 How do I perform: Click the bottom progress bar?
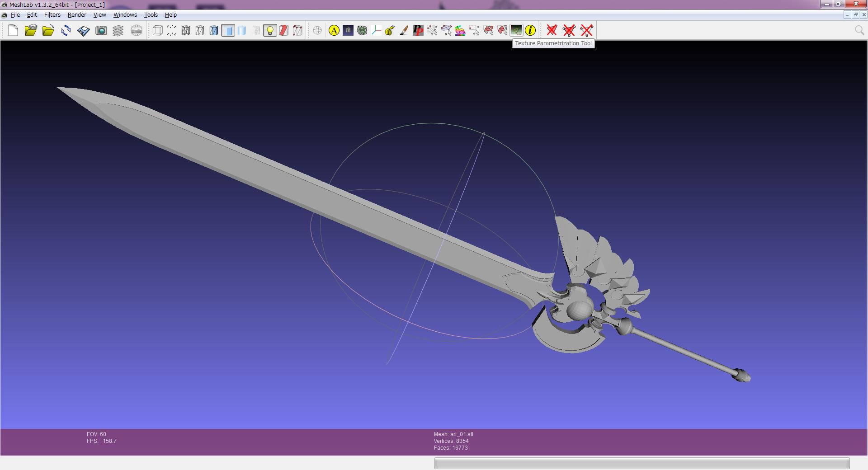click(642, 463)
